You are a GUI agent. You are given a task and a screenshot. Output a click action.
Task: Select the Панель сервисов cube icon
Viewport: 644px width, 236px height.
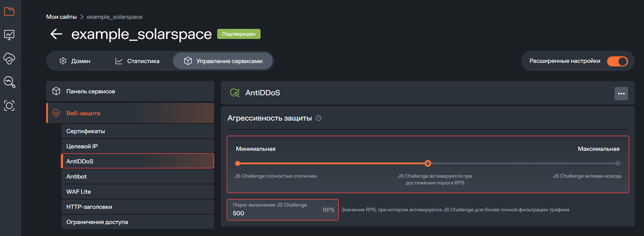tap(56, 91)
